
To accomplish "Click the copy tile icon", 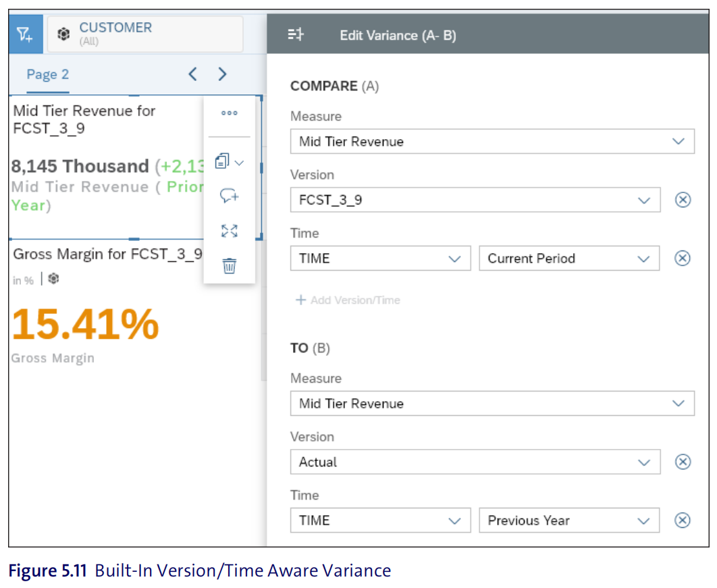I will [x=221, y=161].
